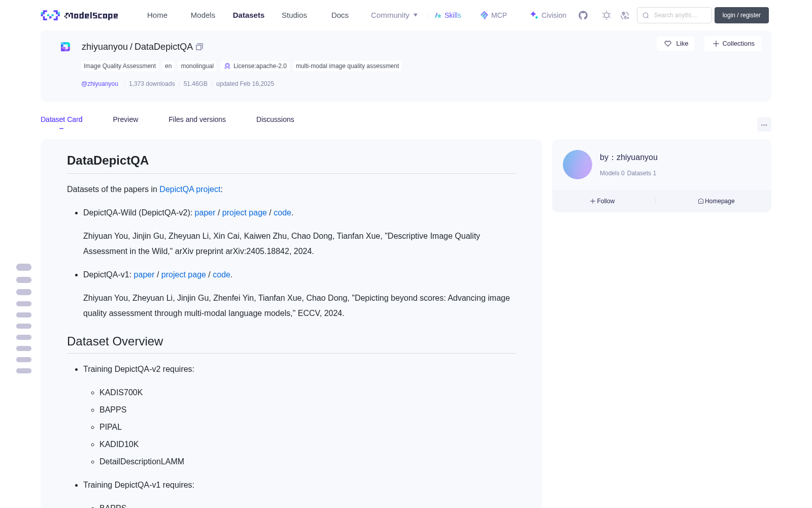Click the 'KADIS700K' list item

click(121, 392)
